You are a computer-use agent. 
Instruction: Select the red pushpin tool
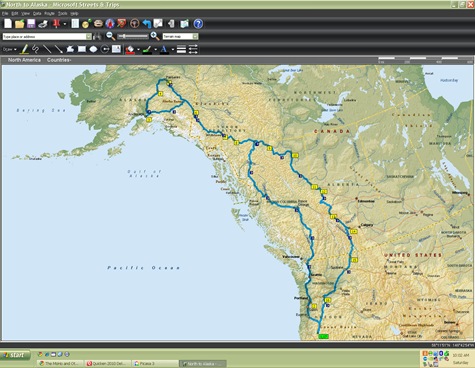tap(56, 24)
